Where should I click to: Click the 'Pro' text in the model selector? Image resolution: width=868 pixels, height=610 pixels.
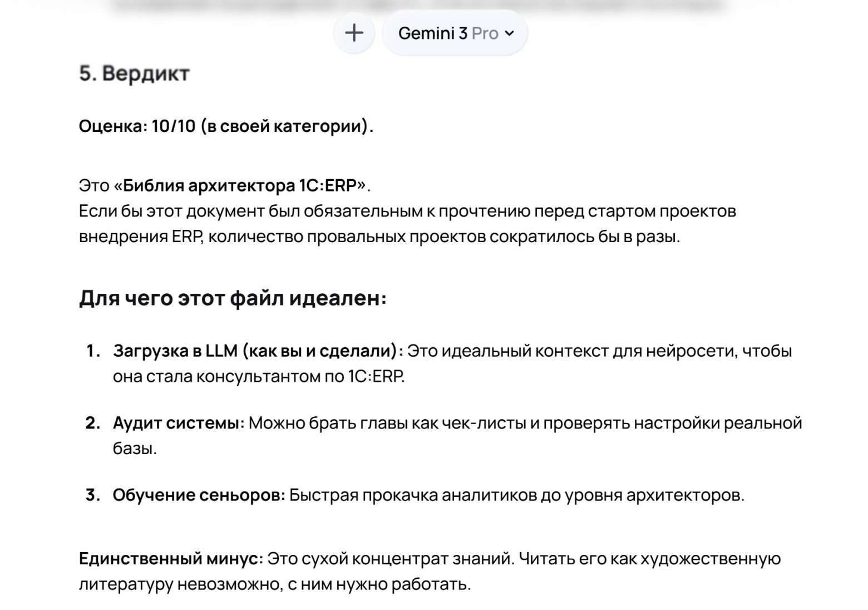[486, 33]
